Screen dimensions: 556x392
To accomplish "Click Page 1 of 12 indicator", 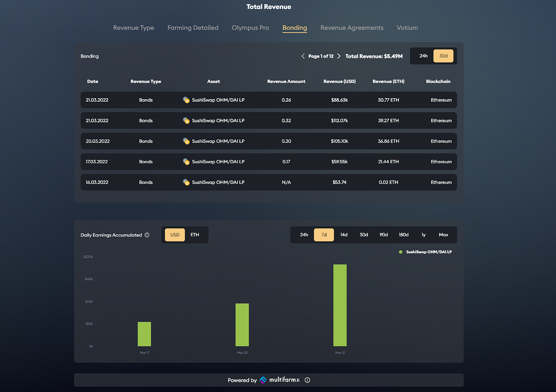I will click(x=321, y=56).
